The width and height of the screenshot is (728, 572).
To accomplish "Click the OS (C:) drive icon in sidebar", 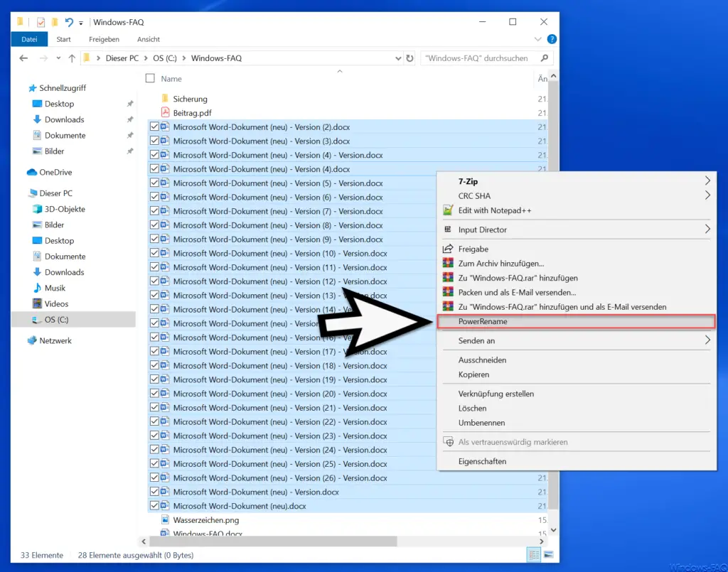I will (x=36, y=320).
